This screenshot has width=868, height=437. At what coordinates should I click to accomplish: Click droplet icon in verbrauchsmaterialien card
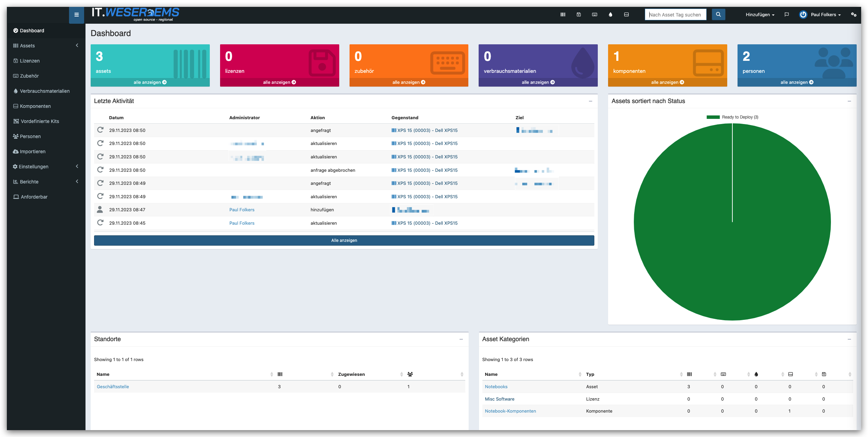click(x=583, y=63)
